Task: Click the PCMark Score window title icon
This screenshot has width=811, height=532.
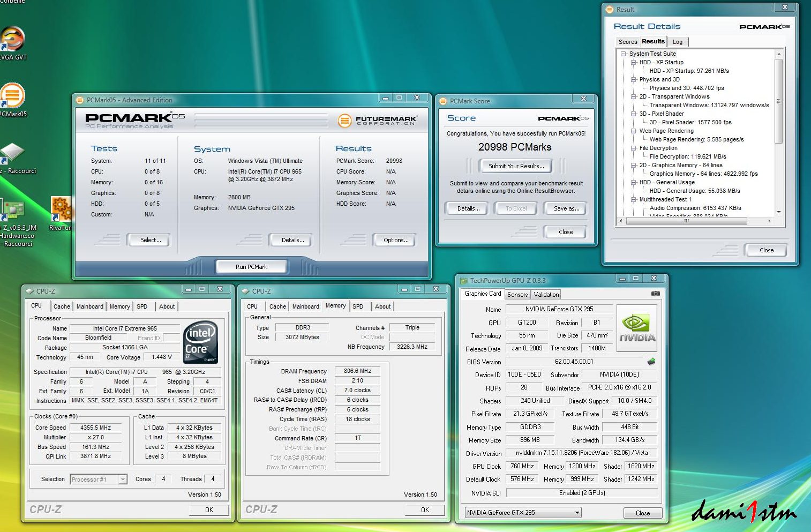Action: pos(443,101)
